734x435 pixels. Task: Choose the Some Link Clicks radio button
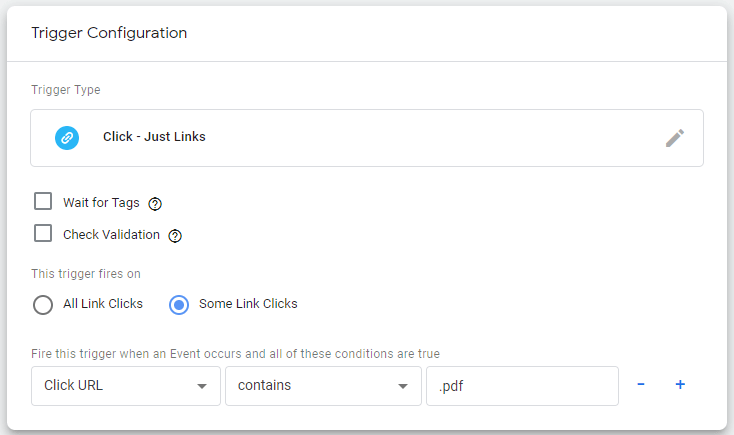[x=179, y=305]
